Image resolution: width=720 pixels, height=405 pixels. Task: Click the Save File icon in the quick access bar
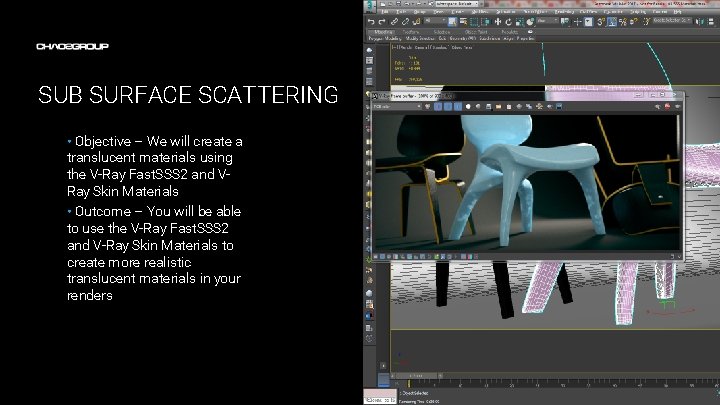398,4
